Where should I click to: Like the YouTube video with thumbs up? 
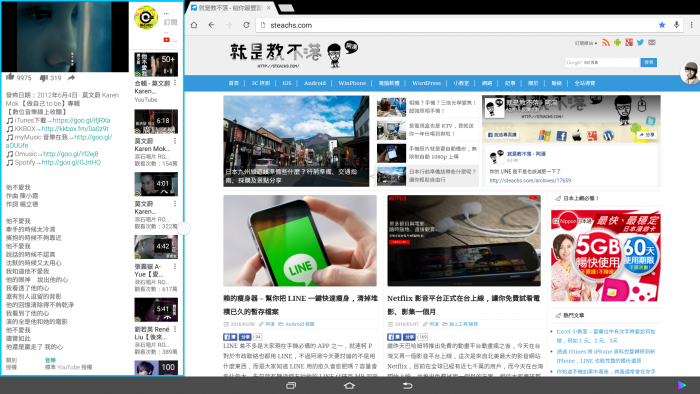click(x=10, y=77)
